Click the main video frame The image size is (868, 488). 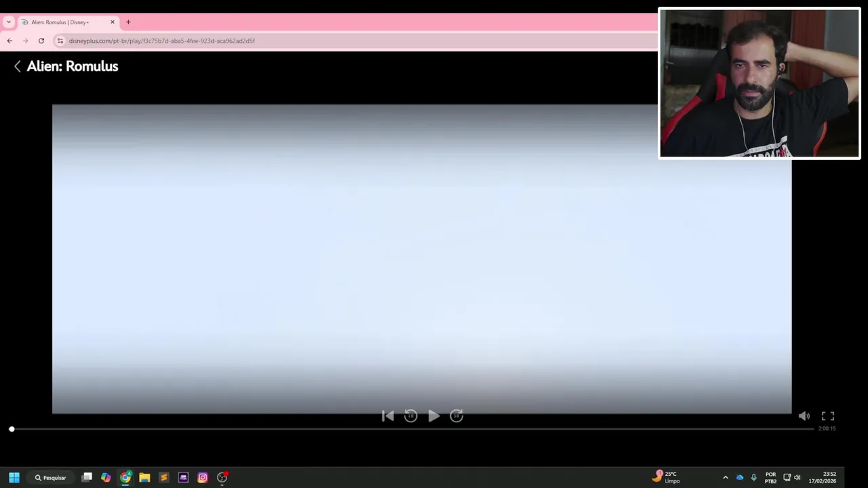pos(422,259)
